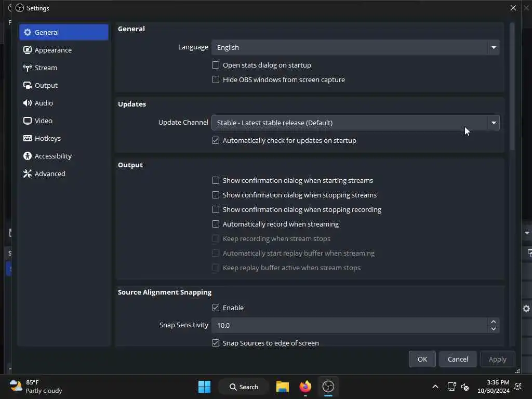Viewport: 532px width, 399px height.
Task: Launch Firefox from the taskbar
Action: [x=305, y=387]
